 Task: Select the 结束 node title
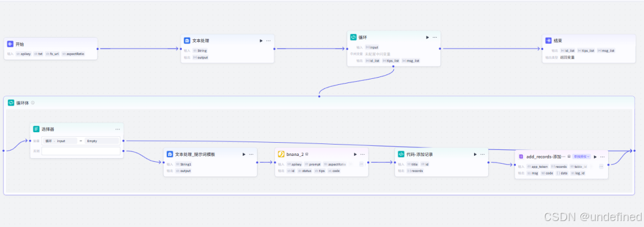point(558,41)
